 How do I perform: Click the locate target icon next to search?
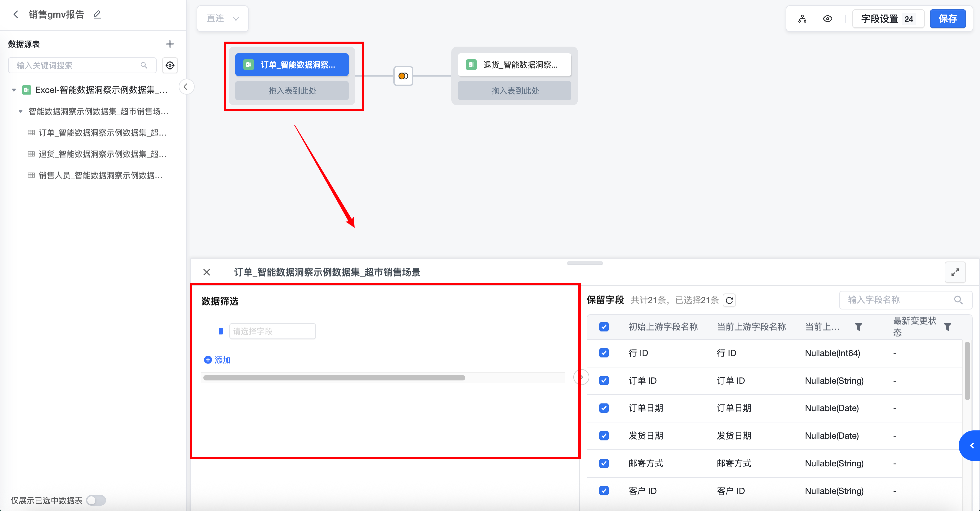pyautogui.click(x=170, y=65)
